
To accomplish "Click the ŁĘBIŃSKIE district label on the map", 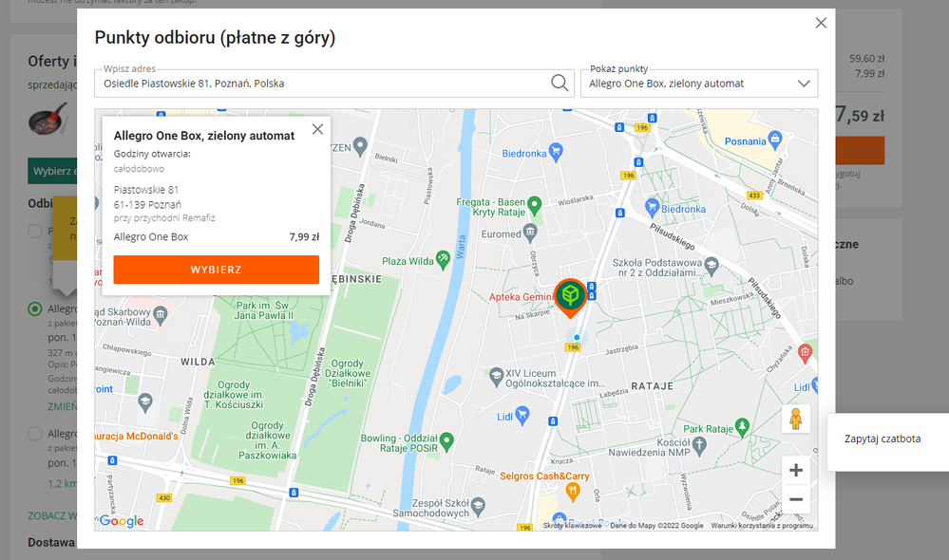I will pos(357,279).
